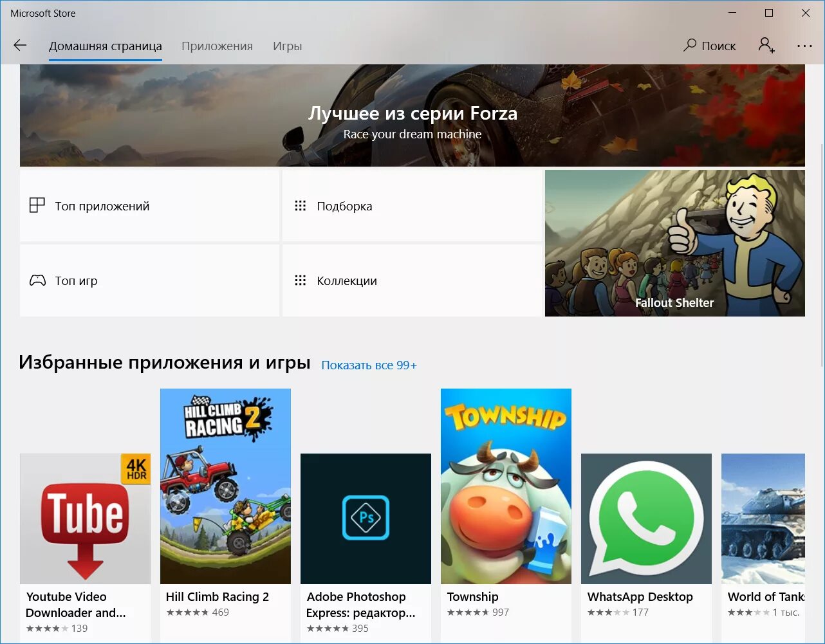Switch to the Приложения tab

click(x=217, y=46)
